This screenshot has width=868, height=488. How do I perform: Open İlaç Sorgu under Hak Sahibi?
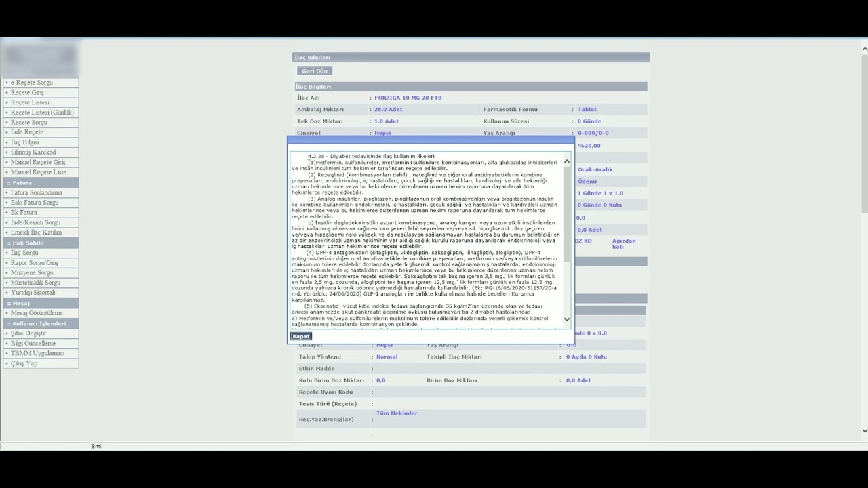(x=24, y=253)
